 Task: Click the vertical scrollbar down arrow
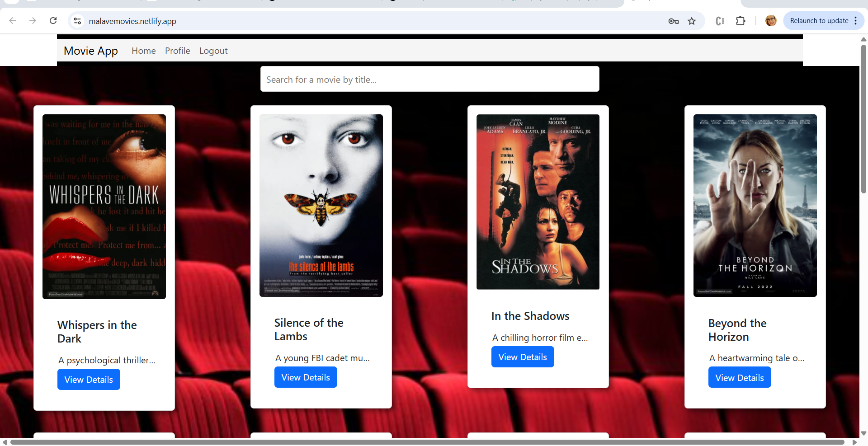click(863, 433)
